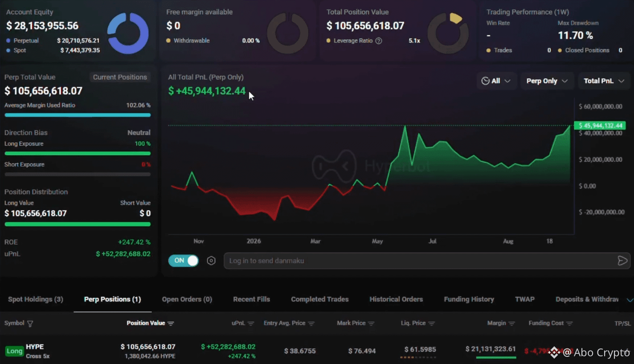Click the uPnL $+52,282,688.02 summary value
This screenshot has height=364, width=634.
[123, 254]
